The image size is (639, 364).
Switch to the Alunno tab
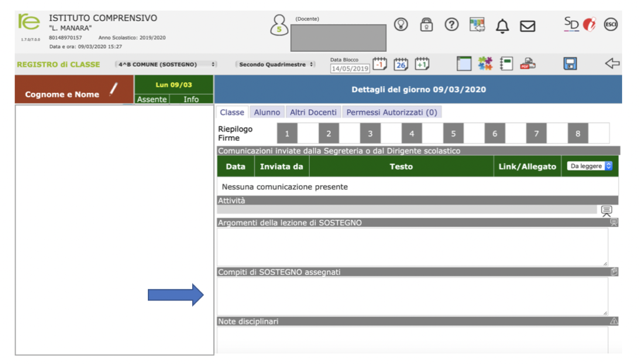pos(267,112)
